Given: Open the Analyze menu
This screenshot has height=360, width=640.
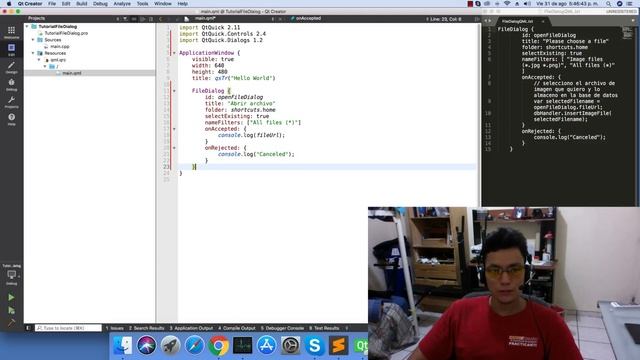Looking at the screenshot, I should 122,4.
